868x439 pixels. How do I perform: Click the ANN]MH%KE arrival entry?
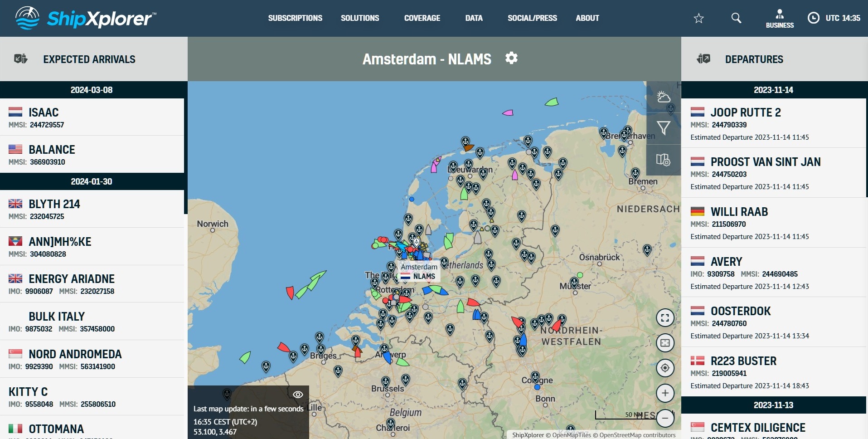pyautogui.click(x=92, y=247)
